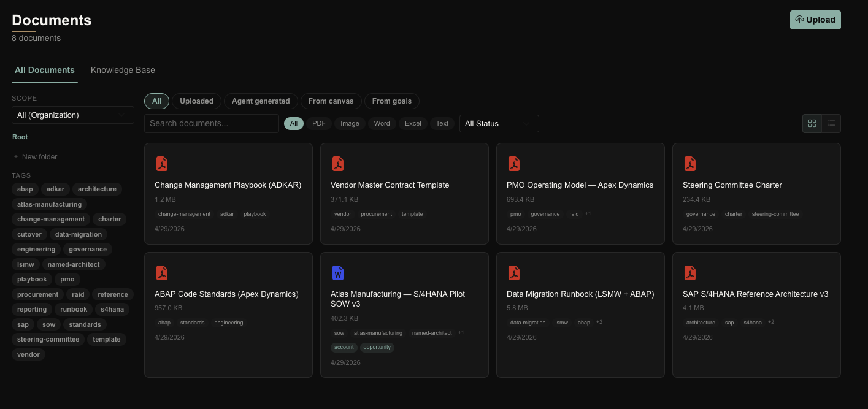Select the All source filter pill
This screenshot has width=868, height=409.
pyautogui.click(x=157, y=101)
